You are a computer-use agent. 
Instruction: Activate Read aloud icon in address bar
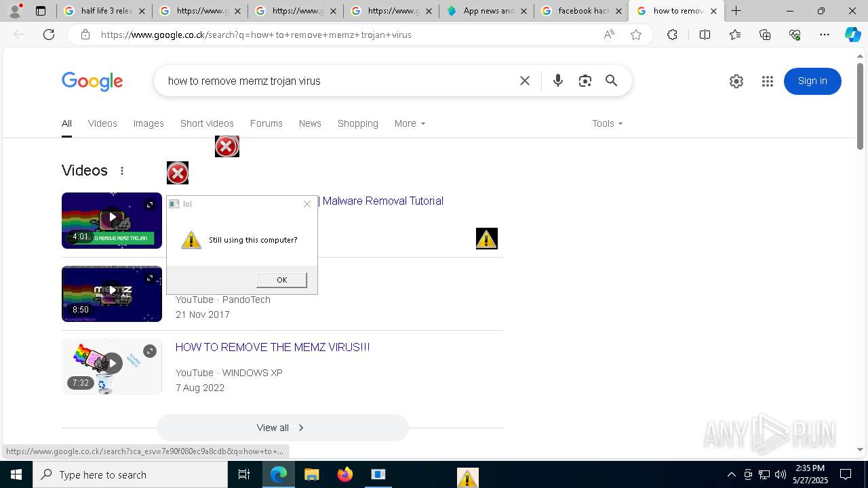609,35
